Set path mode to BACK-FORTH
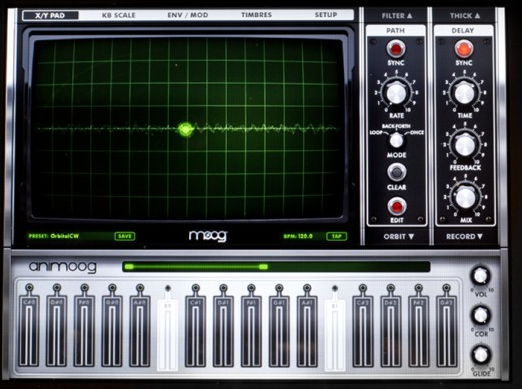 (396, 126)
